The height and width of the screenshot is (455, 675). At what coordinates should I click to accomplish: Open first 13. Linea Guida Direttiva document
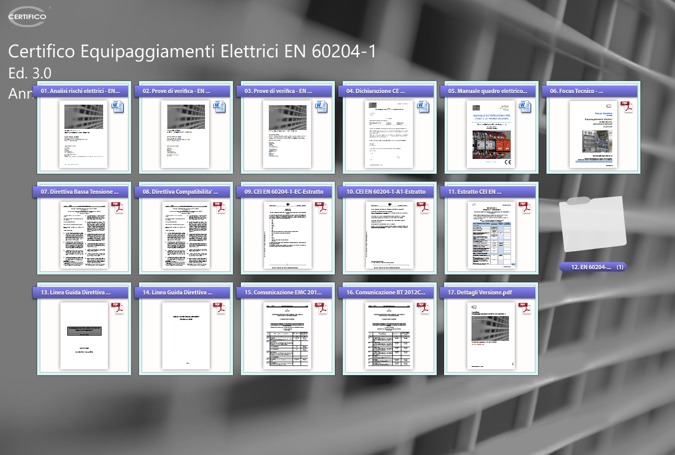coord(84,336)
